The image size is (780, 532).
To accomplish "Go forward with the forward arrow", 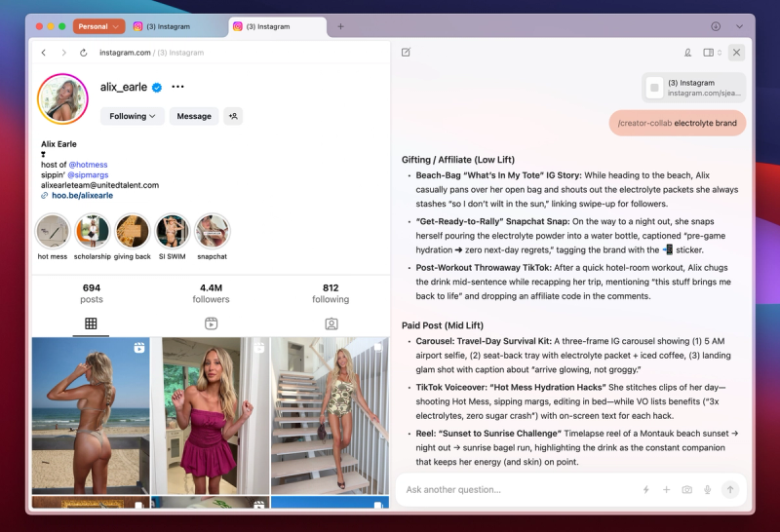I will click(x=63, y=53).
